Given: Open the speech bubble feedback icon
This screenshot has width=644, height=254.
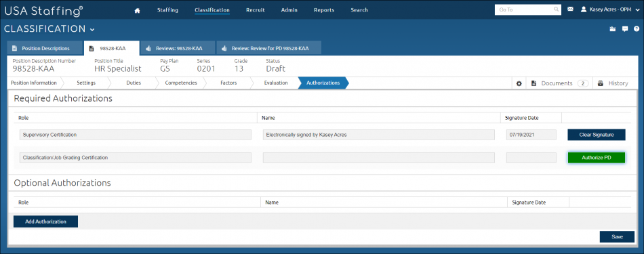Looking at the screenshot, I should (x=625, y=29).
